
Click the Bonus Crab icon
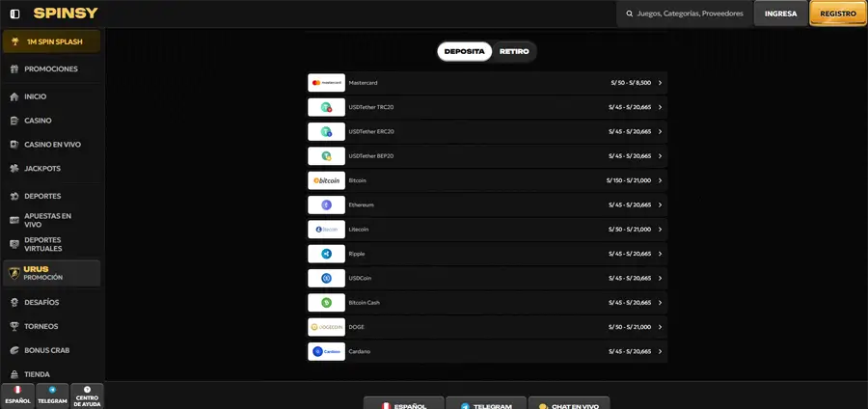(x=14, y=350)
